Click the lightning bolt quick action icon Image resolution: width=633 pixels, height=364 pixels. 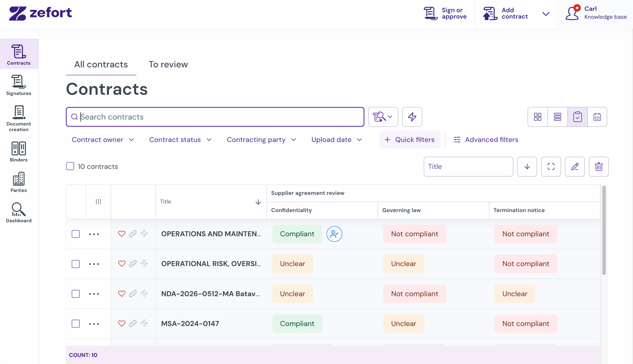point(412,117)
